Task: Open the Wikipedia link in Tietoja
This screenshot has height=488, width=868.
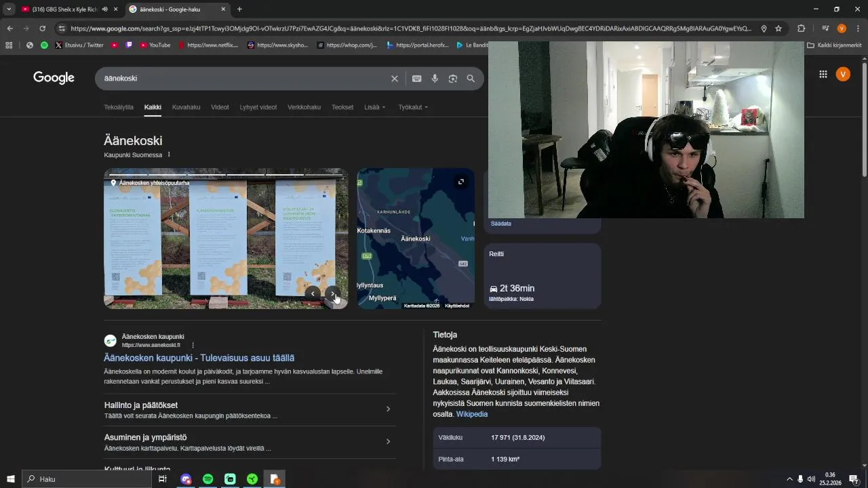Action: click(471, 414)
